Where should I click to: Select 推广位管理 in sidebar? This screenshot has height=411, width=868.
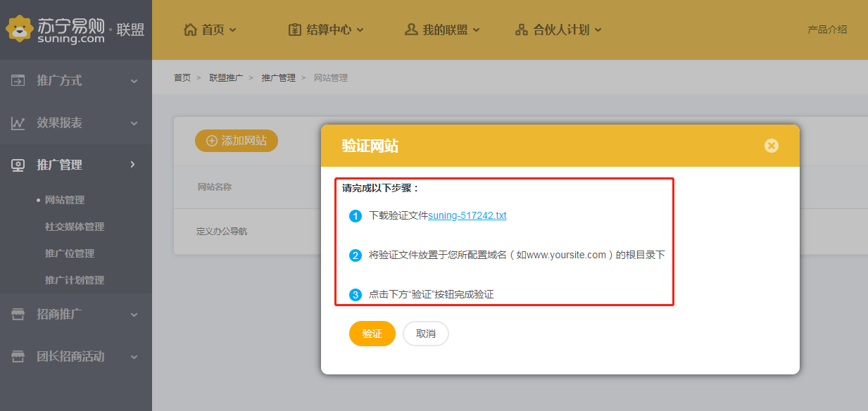[70, 253]
